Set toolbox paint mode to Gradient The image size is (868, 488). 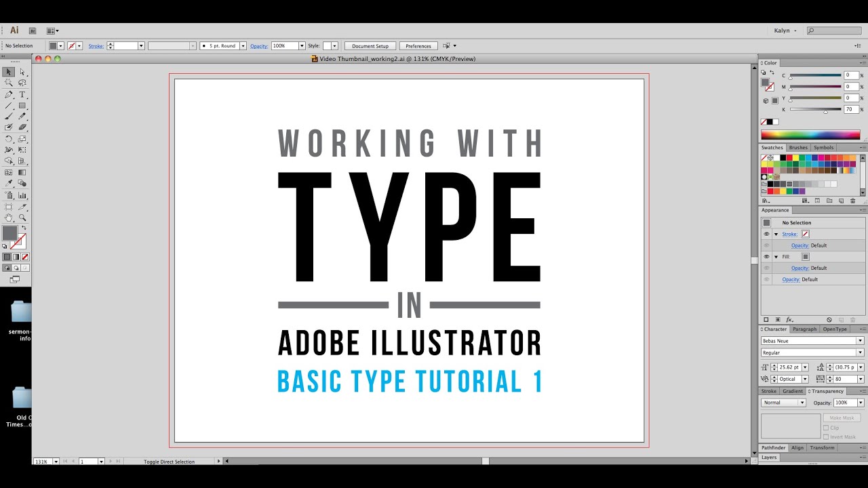pos(16,257)
